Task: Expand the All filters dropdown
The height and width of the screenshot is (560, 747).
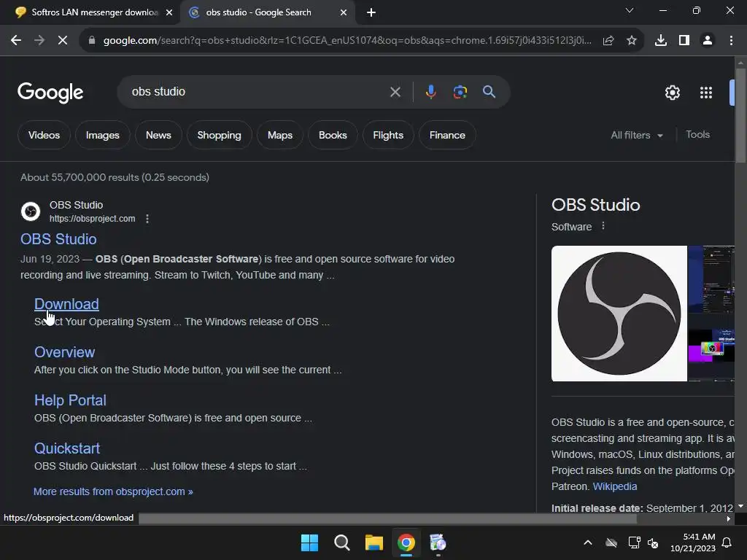Action: [637, 135]
